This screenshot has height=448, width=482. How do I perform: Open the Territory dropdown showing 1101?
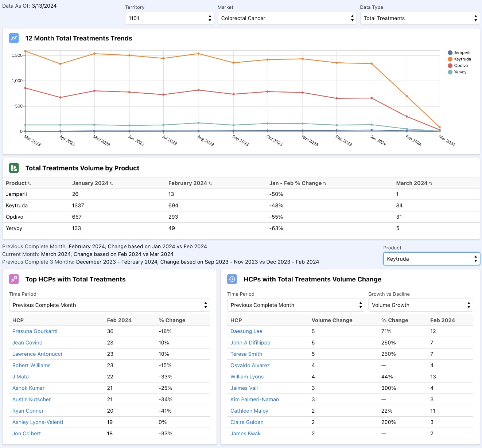(170, 18)
